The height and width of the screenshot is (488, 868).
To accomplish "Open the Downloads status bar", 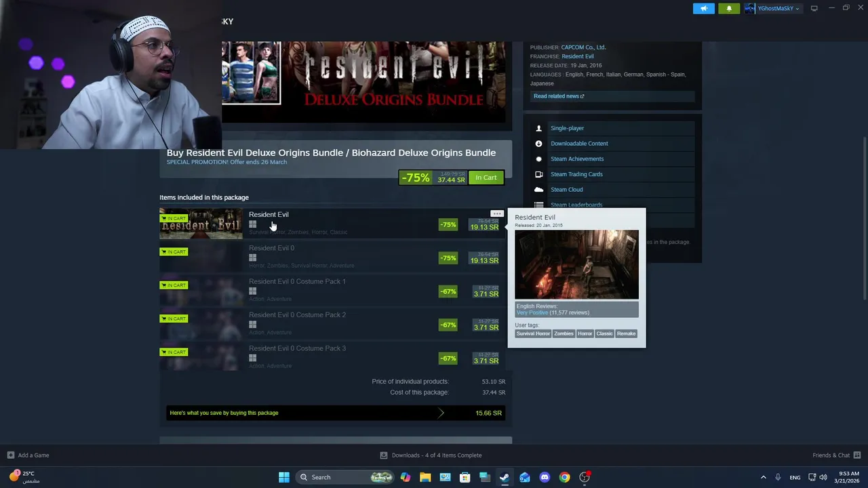I will pos(431,455).
